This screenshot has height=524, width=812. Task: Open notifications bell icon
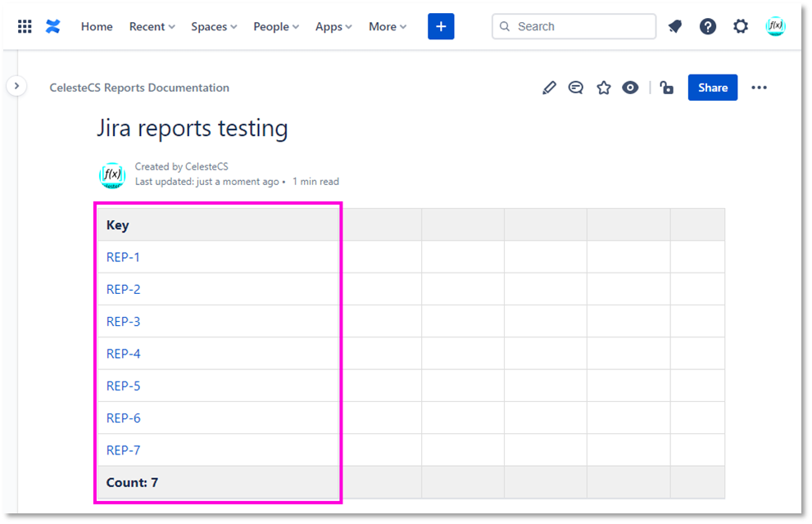(x=675, y=26)
